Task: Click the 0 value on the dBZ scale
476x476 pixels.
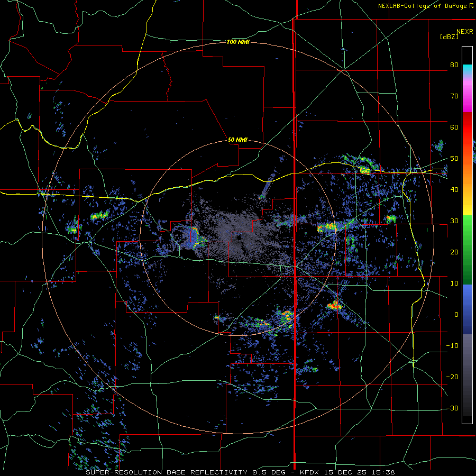Action: pos(456,315)
